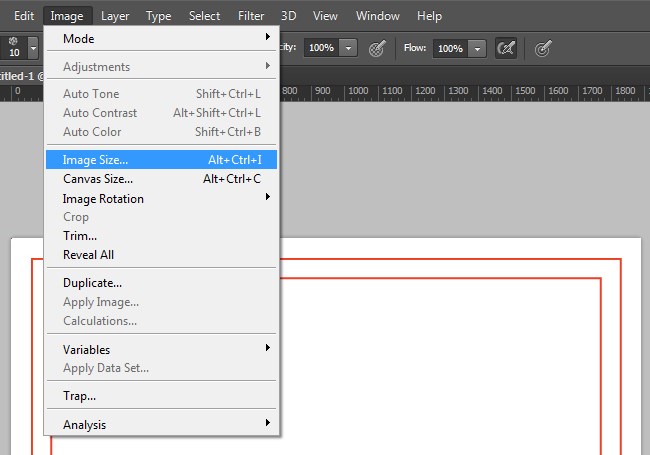Open the brush size 10 preset picker

click(x=33, y=48)
